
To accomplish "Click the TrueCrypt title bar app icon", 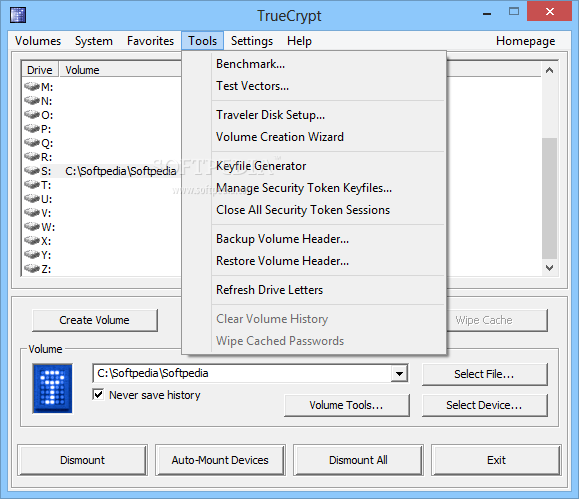I will [x=18, y=15].
